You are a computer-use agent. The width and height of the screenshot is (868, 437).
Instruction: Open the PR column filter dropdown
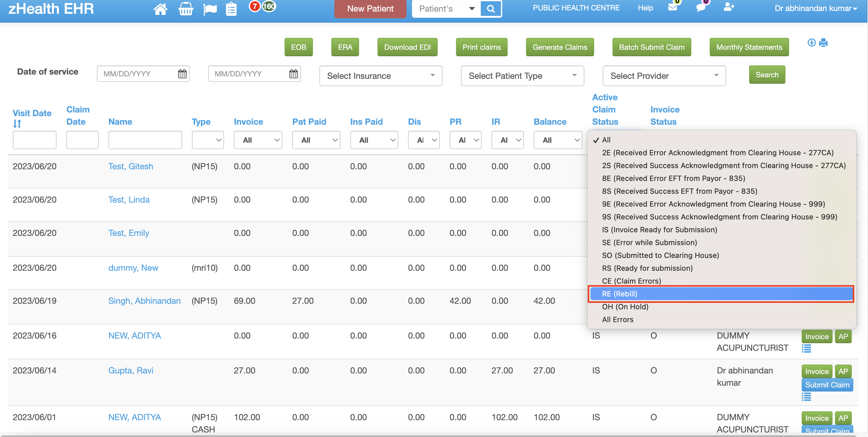pyautogui.click(x=465, y=140)
